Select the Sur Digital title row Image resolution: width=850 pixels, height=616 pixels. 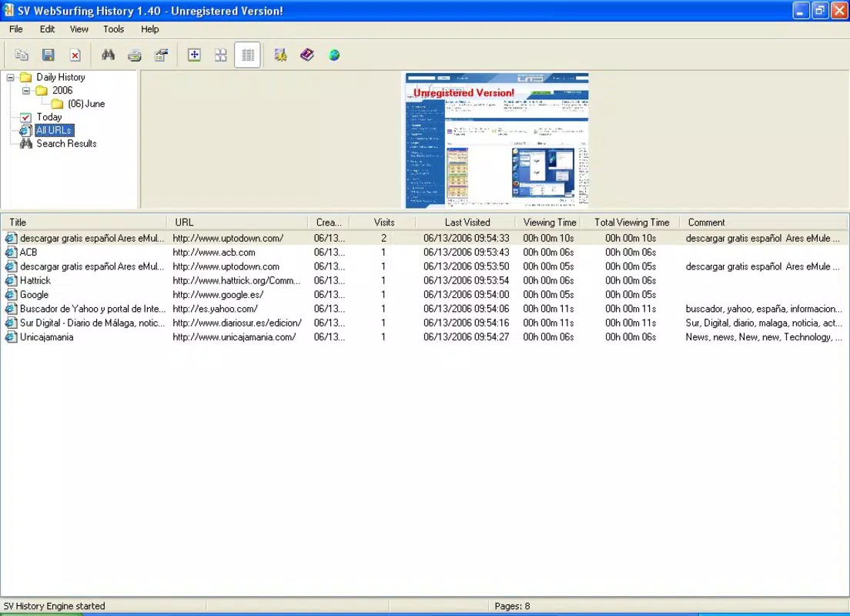pos(92,323)
